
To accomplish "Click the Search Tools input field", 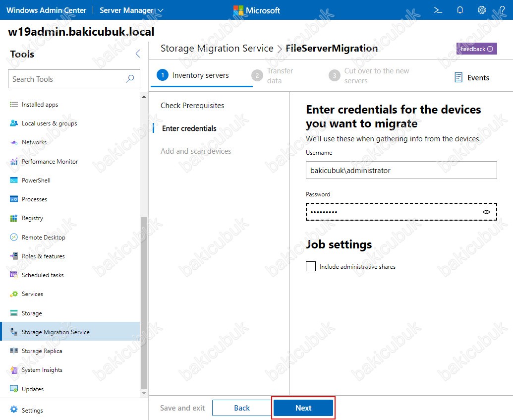I will pos(74,79).
